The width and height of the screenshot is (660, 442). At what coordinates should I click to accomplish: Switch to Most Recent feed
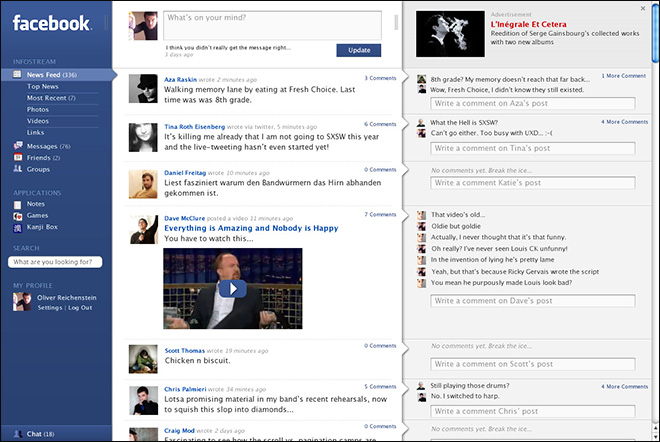point(47,98)
